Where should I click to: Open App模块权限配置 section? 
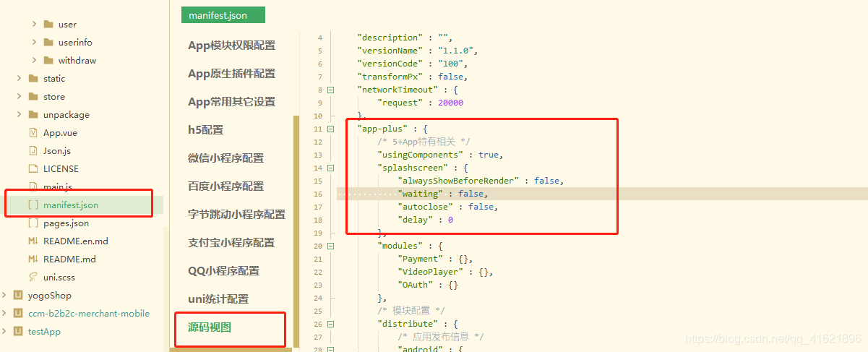pyautogui.click(x=231, y=46)
